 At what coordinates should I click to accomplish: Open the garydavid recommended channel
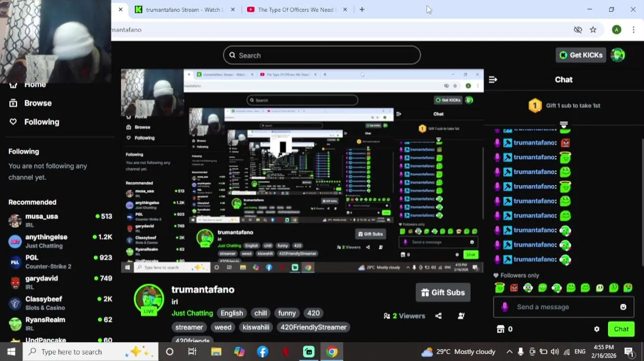[60, 282]
